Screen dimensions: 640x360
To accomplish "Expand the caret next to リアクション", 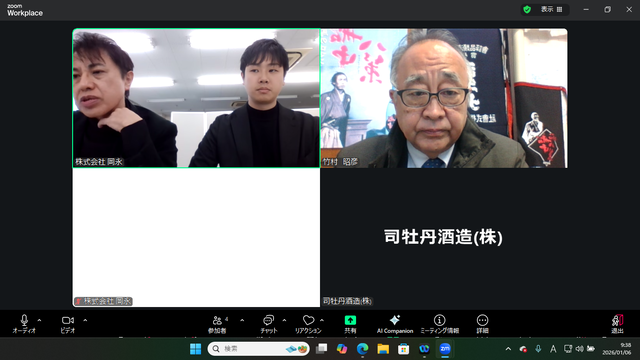I will 322,320.
